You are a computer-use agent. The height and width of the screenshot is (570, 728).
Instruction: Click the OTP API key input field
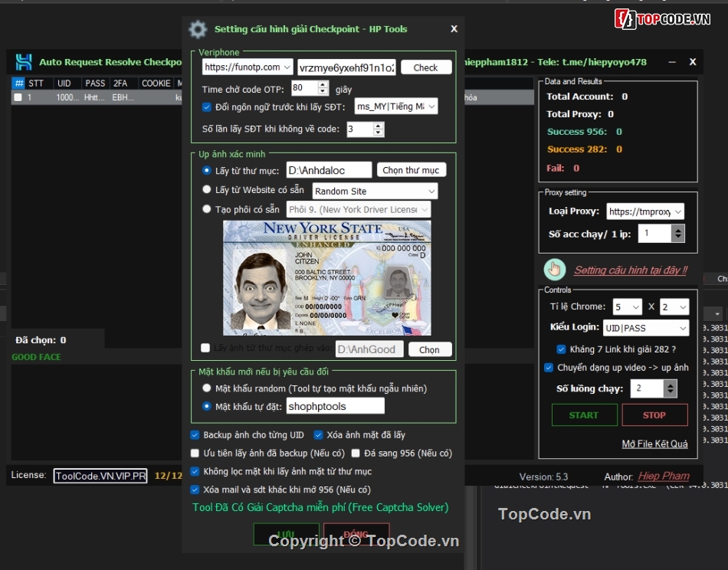click(x=347, y=67)
